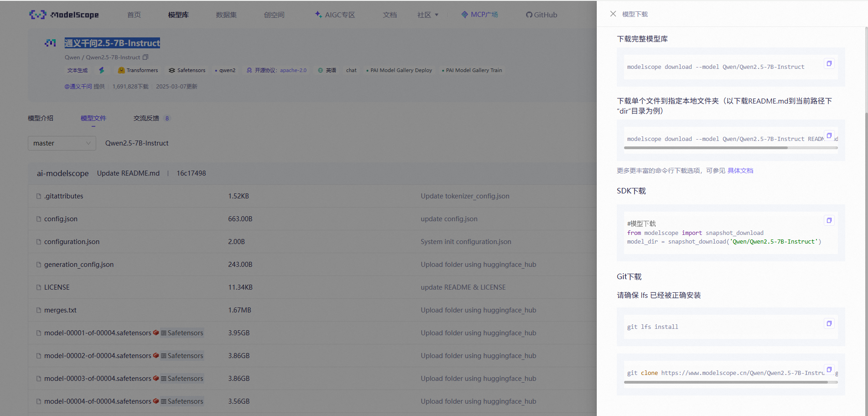868x416 pixels.
Task: Copy the git clone command
Action: [829, 369]
